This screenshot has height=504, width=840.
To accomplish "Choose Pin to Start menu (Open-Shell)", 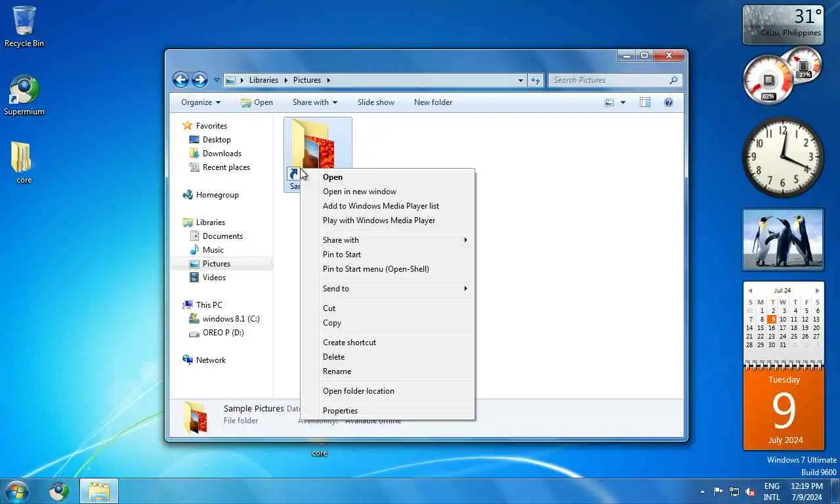I will [387, 269].
